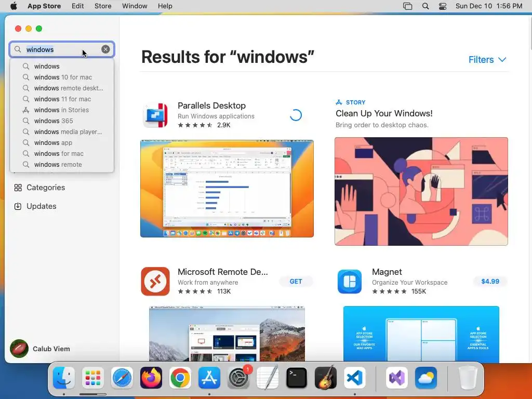Viewport: 532px width, 399px height.
Task: Get Microsoft Remote Desktop app
Action: [x=296, y=281]
